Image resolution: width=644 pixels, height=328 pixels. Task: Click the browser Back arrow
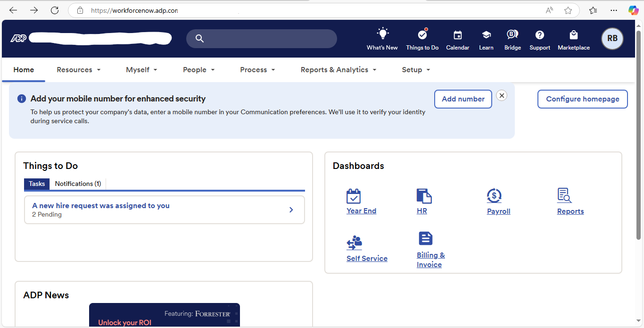pyautogui.click(x=13, y=10)
